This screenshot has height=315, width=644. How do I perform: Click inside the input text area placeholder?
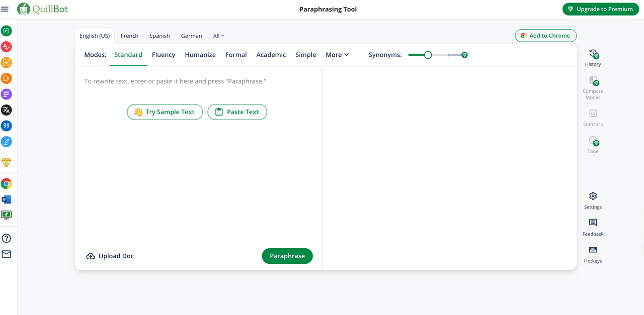click(175, 81)
